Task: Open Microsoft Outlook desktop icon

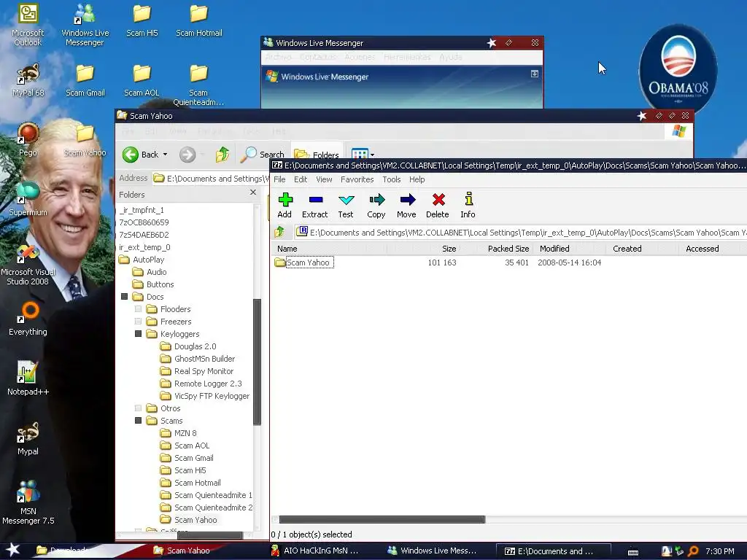Action: point(28,25)
